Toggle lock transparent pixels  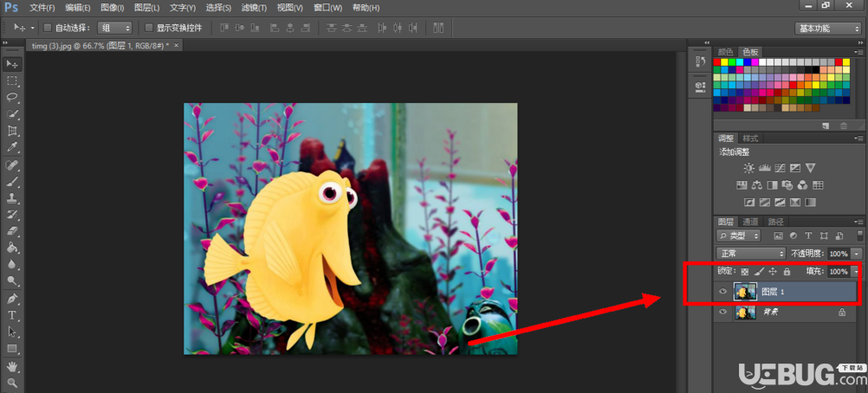coord(744,272)
